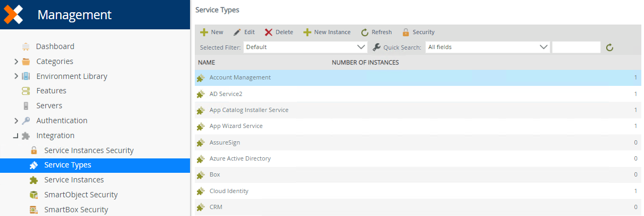Open the Selected Filter dropdown
Viewport: 644px width, 216px height.
click(305, 47)
